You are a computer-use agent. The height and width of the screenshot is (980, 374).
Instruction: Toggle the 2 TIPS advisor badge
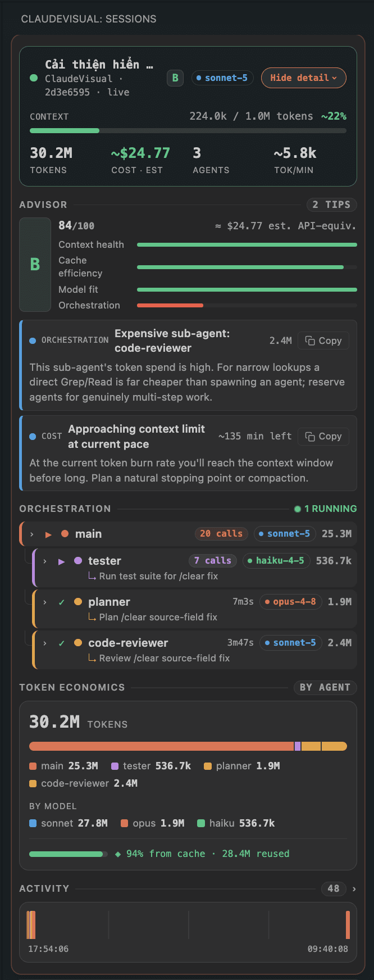point(331,205)
